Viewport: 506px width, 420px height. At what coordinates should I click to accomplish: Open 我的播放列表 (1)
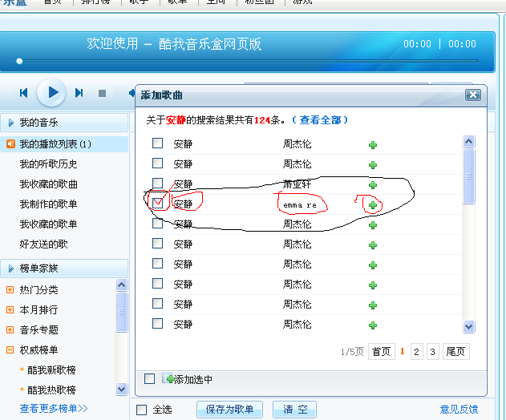pyautogui.click(x=55, y=143)
